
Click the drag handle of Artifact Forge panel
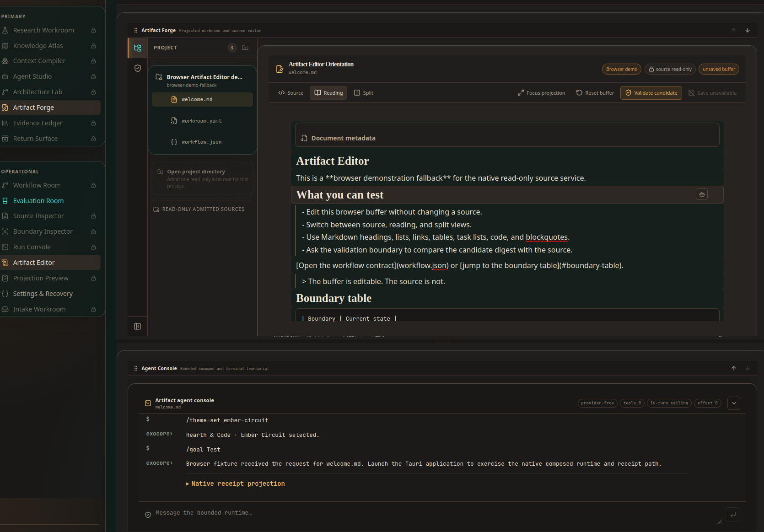click(136, 30)
